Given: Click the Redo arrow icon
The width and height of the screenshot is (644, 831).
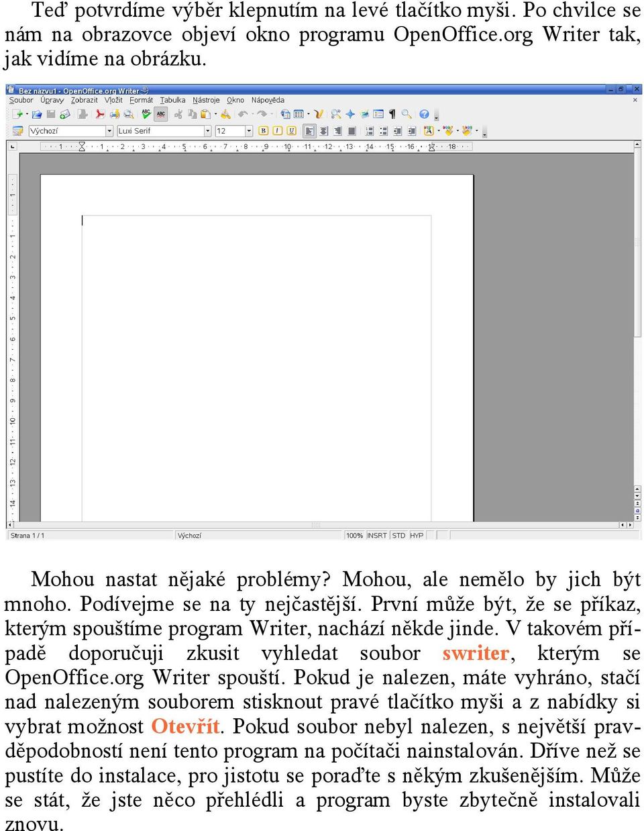Looking at the screenshot, I should tap(262, 114).
